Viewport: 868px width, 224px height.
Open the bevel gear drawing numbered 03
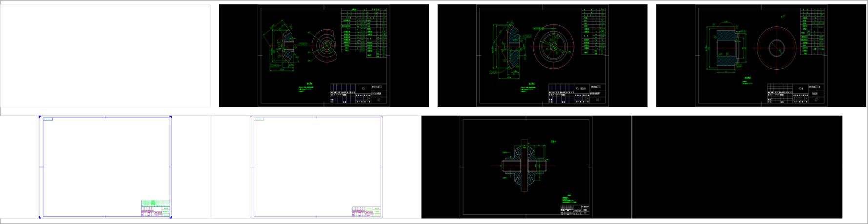(x=543, y=56)
